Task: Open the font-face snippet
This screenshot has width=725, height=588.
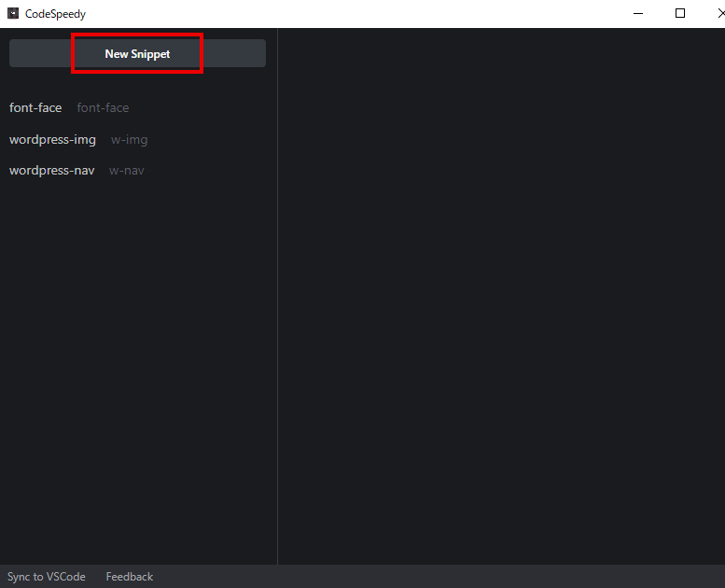Action: point(35,108)
